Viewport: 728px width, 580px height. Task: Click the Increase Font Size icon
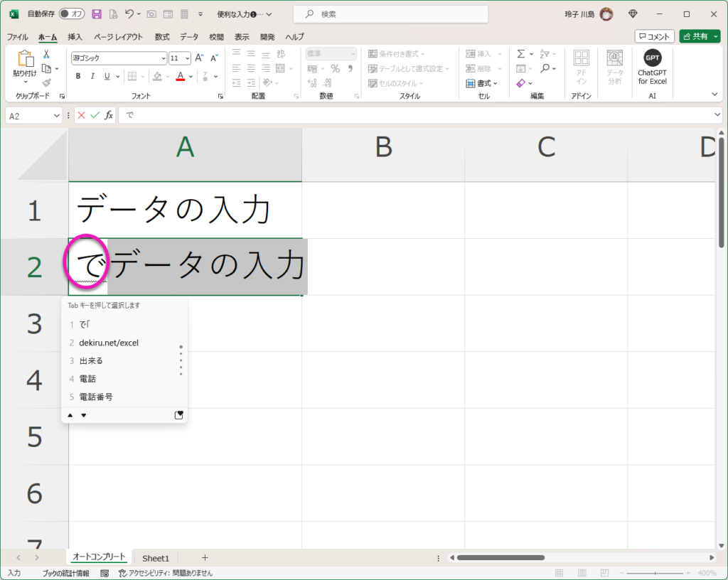199,58
